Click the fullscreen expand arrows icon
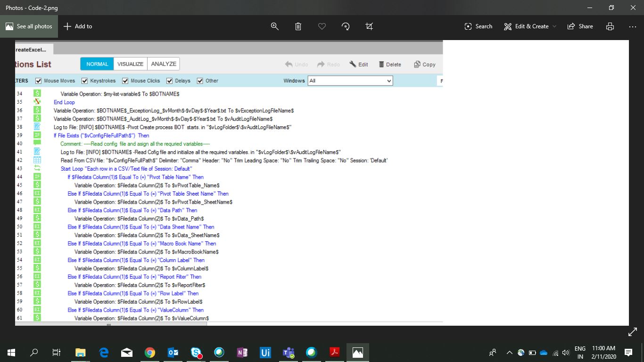 (x=633, y=333)
